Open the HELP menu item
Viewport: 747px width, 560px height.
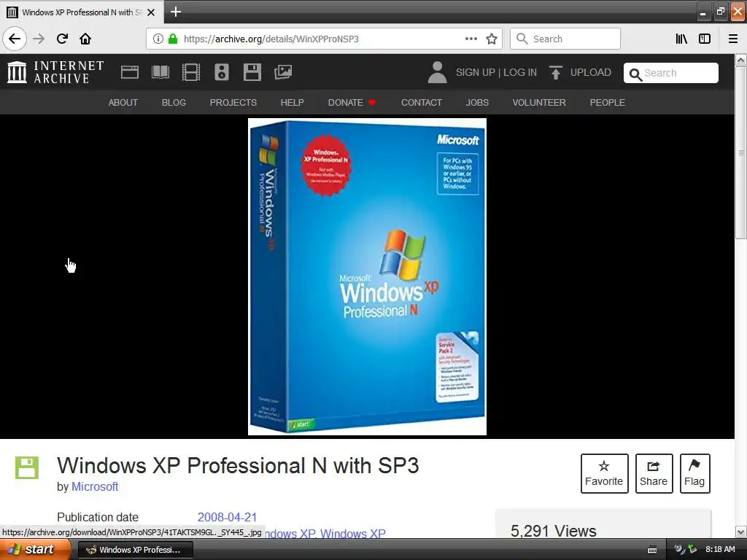coord(292,102)
